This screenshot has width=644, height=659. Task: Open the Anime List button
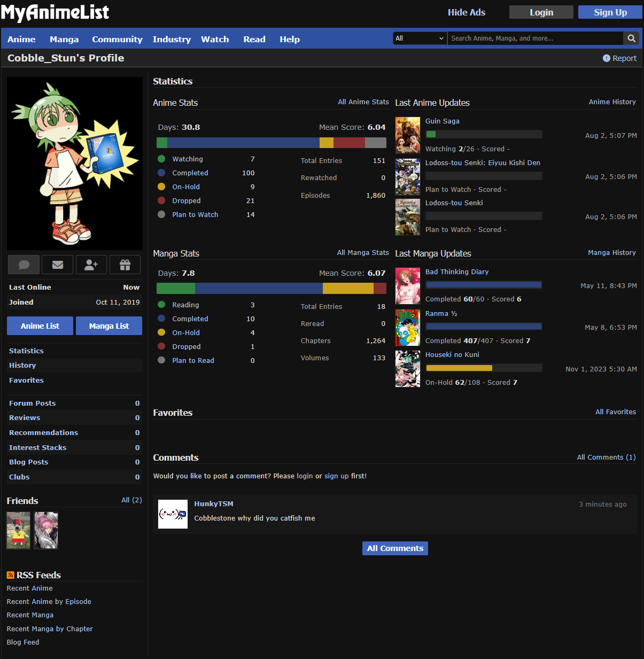click(x=40, y=326)
